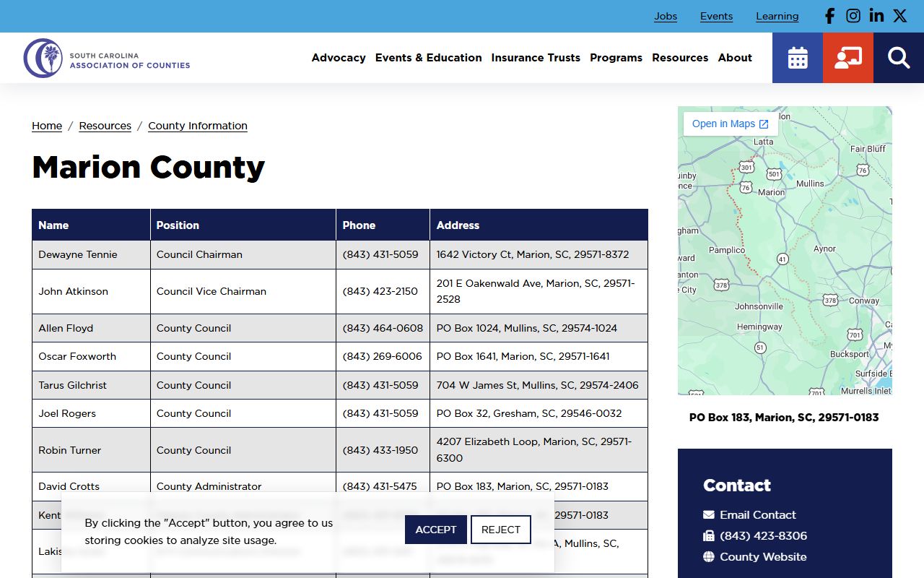
Task: Go to Home breadcrumb
Action: [x=47, y=126]
